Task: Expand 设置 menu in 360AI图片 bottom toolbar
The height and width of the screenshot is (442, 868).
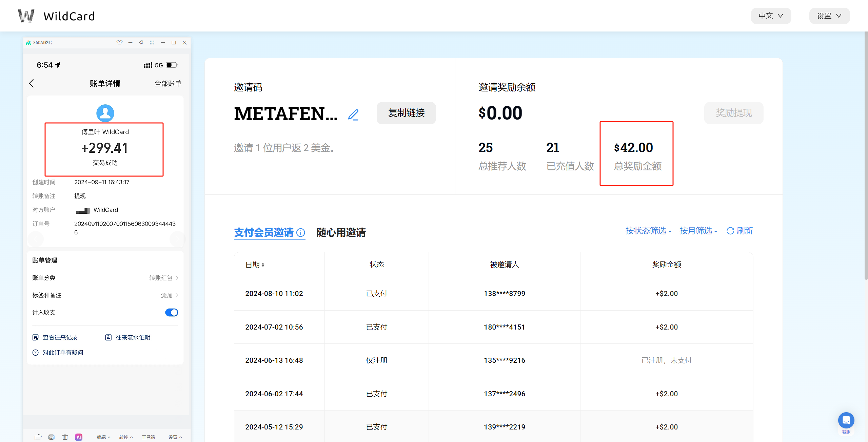Action: [175, 437]
